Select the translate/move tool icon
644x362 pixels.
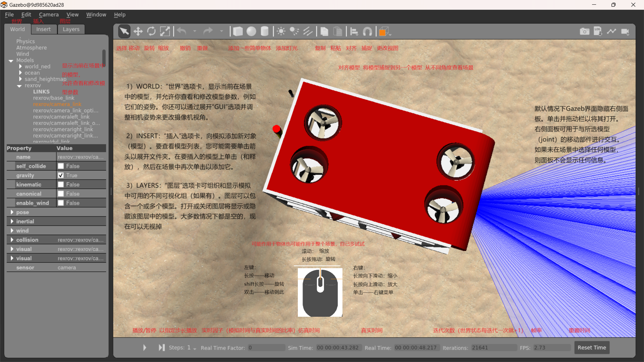pyautogui.click(x=138, y=32)
